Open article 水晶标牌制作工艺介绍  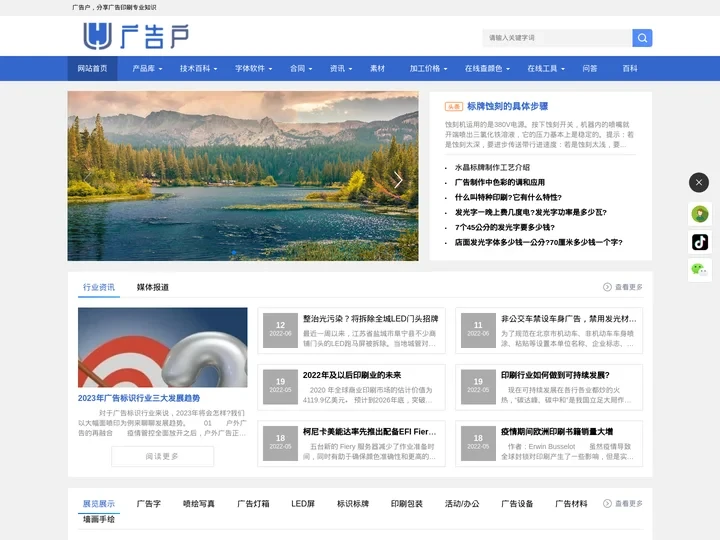(492, 167)
